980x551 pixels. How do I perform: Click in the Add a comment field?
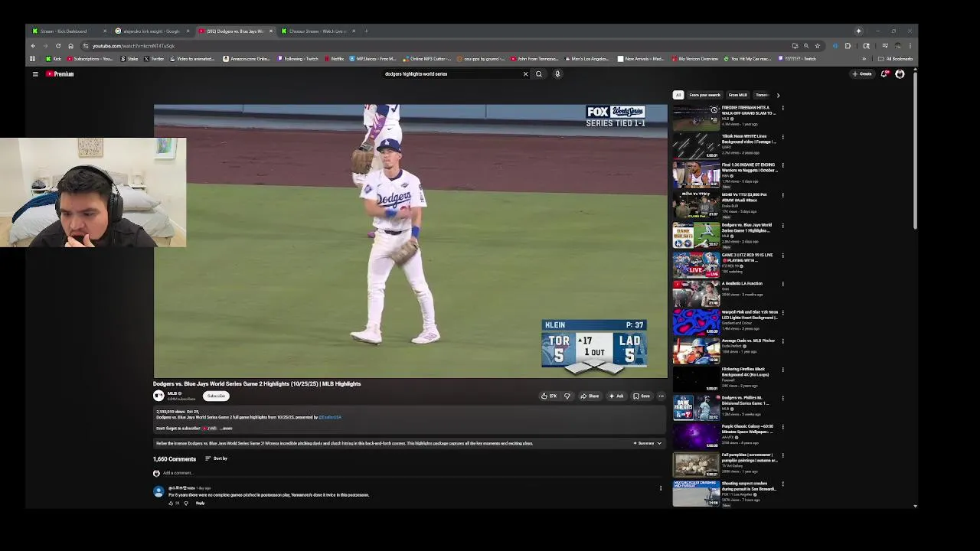413,473
